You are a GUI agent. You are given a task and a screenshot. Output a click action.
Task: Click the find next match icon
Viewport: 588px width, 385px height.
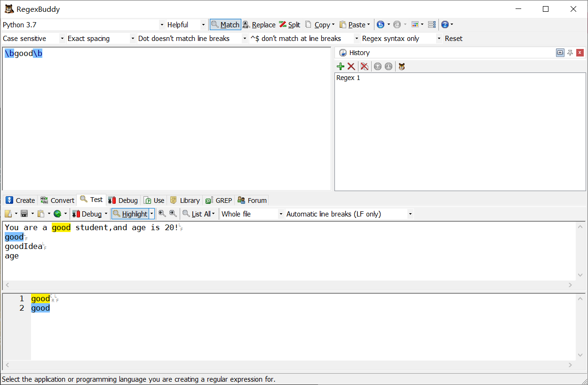173,214
